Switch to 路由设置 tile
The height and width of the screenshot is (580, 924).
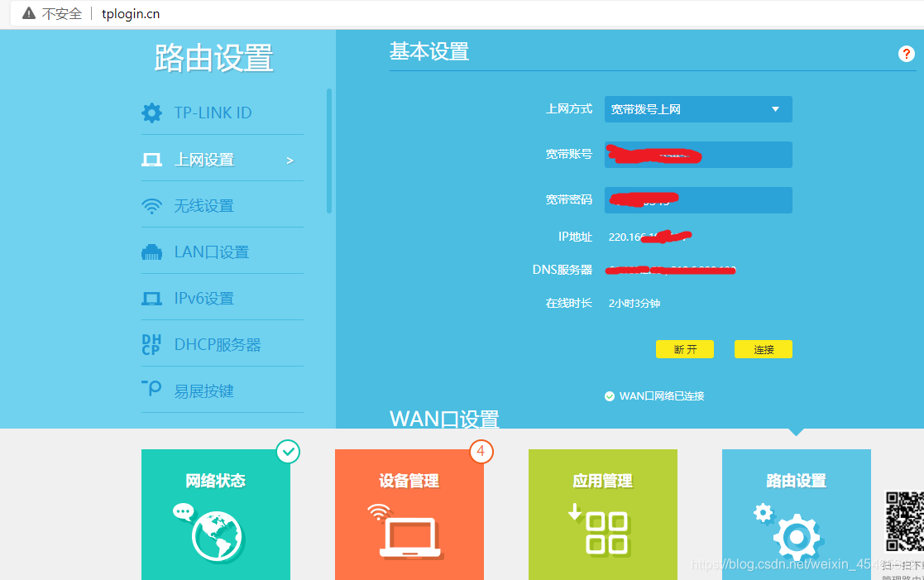(796, 514)
